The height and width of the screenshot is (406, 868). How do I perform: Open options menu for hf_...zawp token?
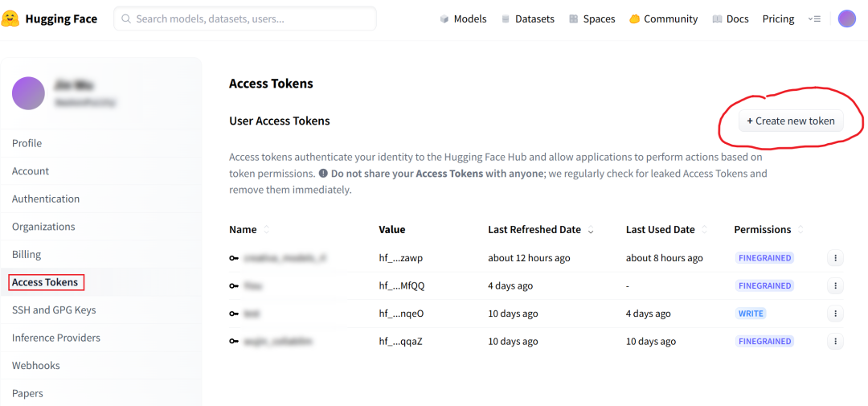pyautogui.click(x=835, y=258)
